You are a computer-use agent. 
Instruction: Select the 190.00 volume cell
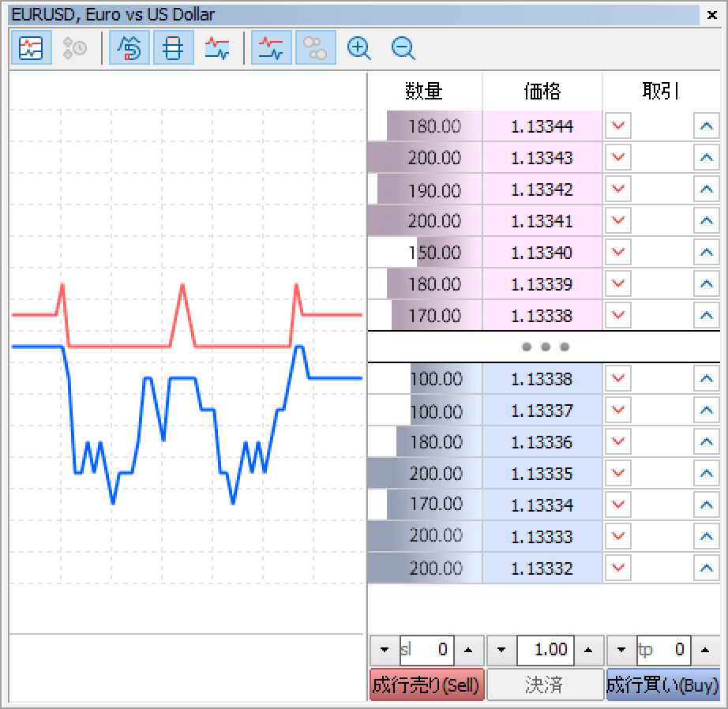425,189
